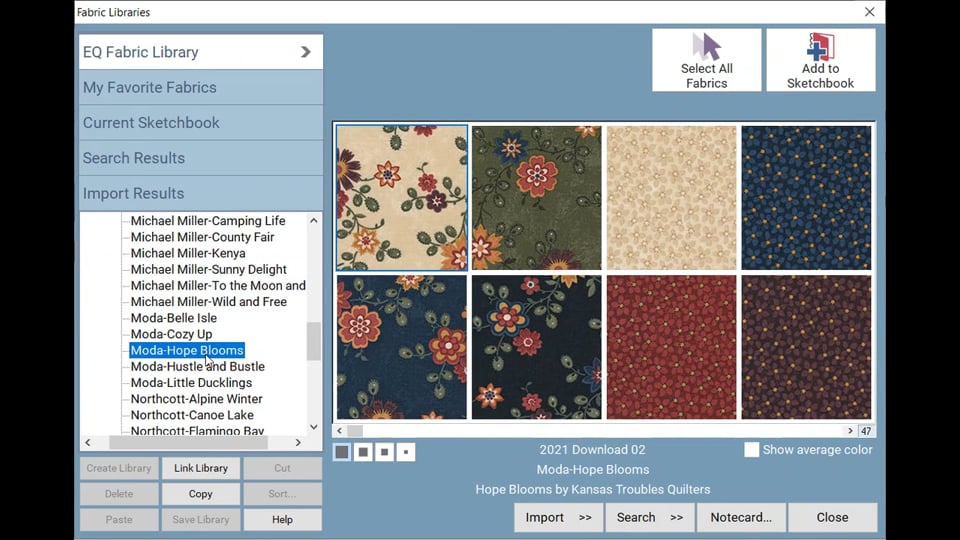The image size is (960, 540).
Task: Select the navy fabric with large red flowers
Action: pos(402,347)
